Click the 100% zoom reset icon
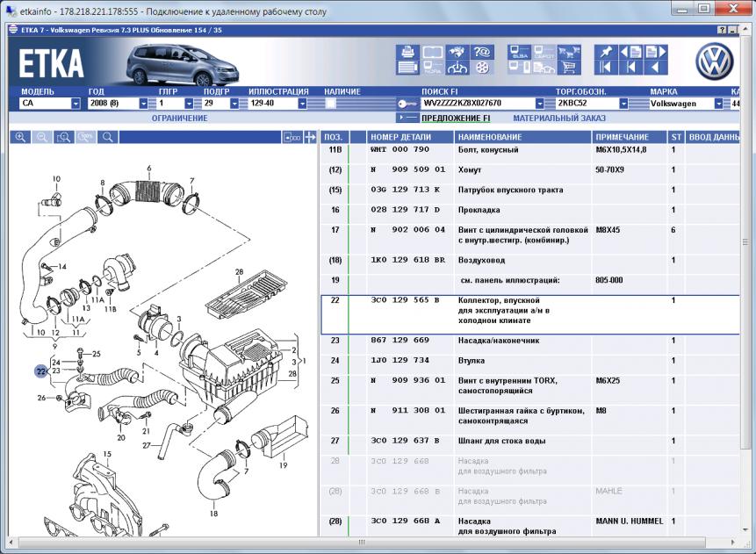Screen dimensions: 756x554 [x=85, y=138]
